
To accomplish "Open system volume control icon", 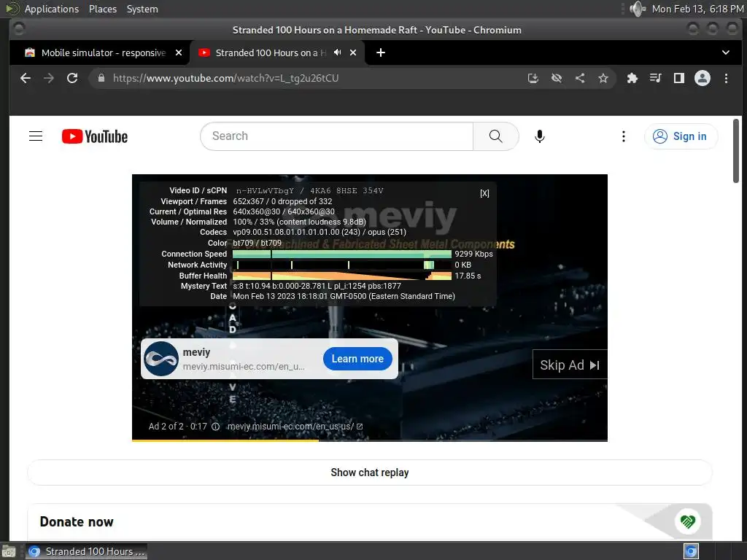I will click(637, 9).
